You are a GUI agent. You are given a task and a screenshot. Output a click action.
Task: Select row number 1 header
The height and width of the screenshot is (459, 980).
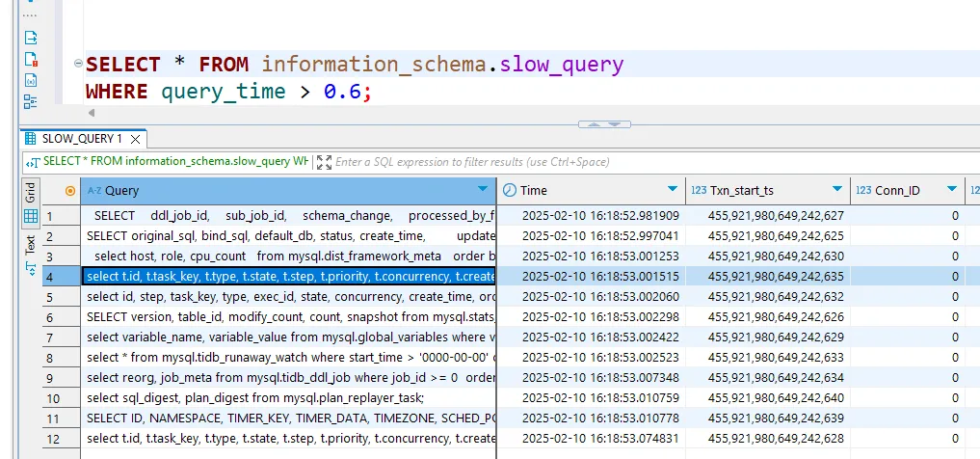(62, 216)
